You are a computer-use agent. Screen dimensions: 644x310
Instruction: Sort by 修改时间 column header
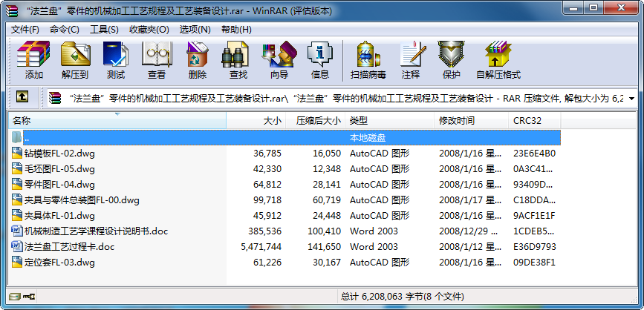tap(472, 121)
